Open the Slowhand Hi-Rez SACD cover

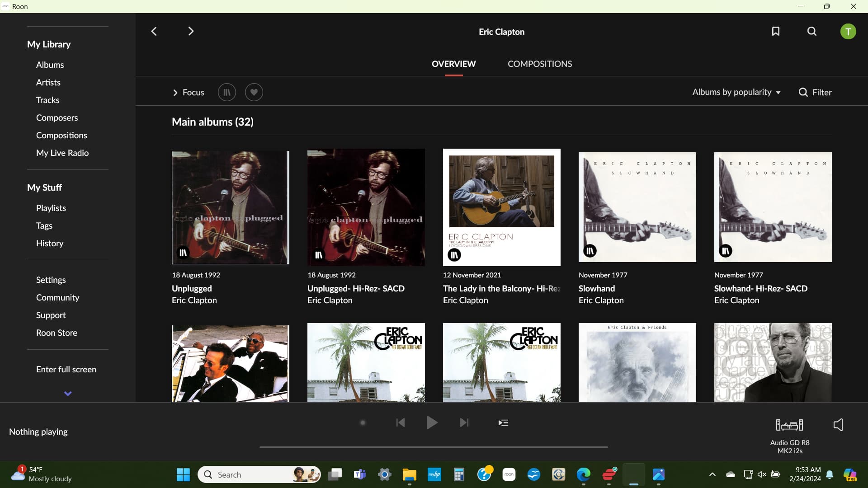coord(773,207)
